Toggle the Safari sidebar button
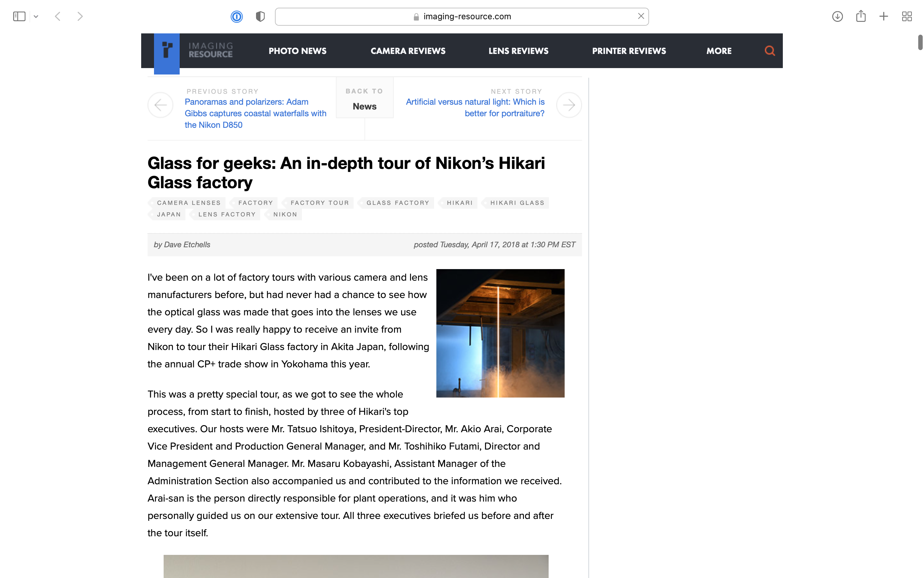The width and height of the screenshot is (924, 578). point(19,16)
